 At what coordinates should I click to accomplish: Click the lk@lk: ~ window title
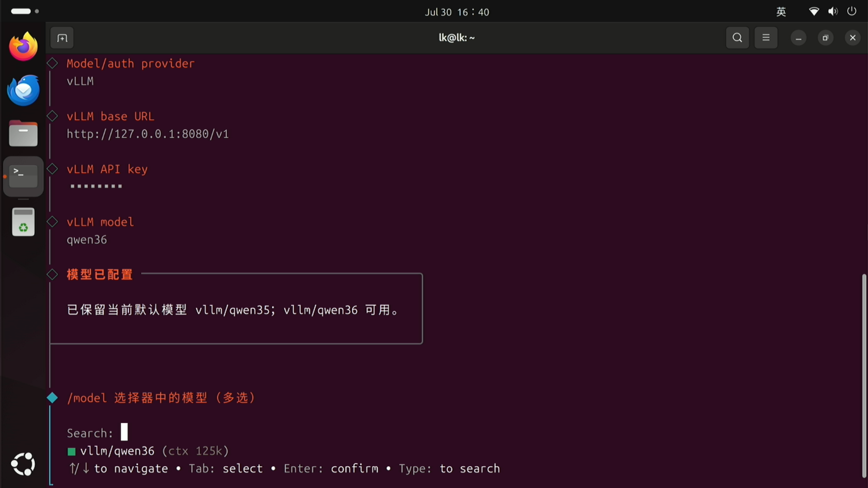tap(457, 38)
